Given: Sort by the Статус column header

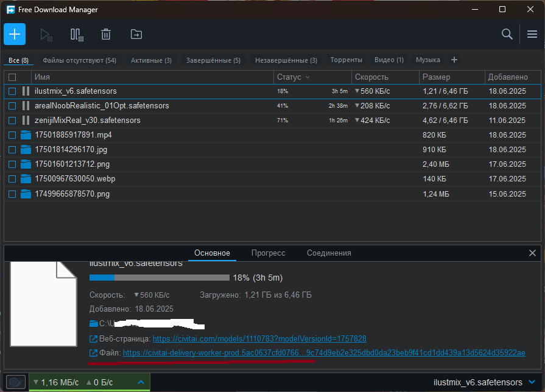Looking at the screenshot, I should pos(312,77).
